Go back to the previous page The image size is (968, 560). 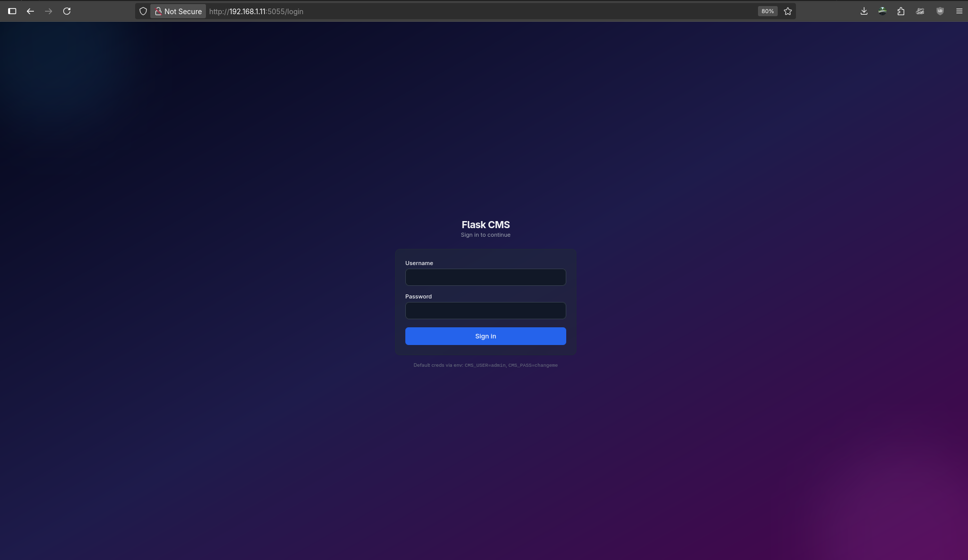30,11
